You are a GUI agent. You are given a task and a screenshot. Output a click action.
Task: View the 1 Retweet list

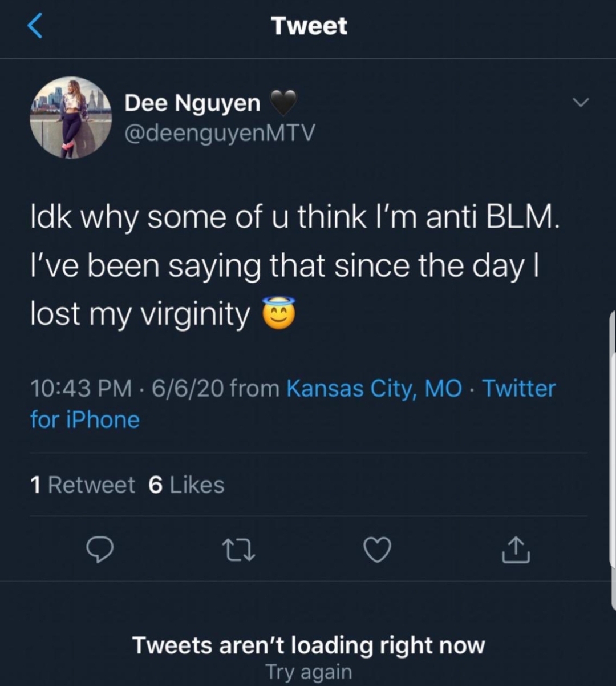click(x=83, y=485)
